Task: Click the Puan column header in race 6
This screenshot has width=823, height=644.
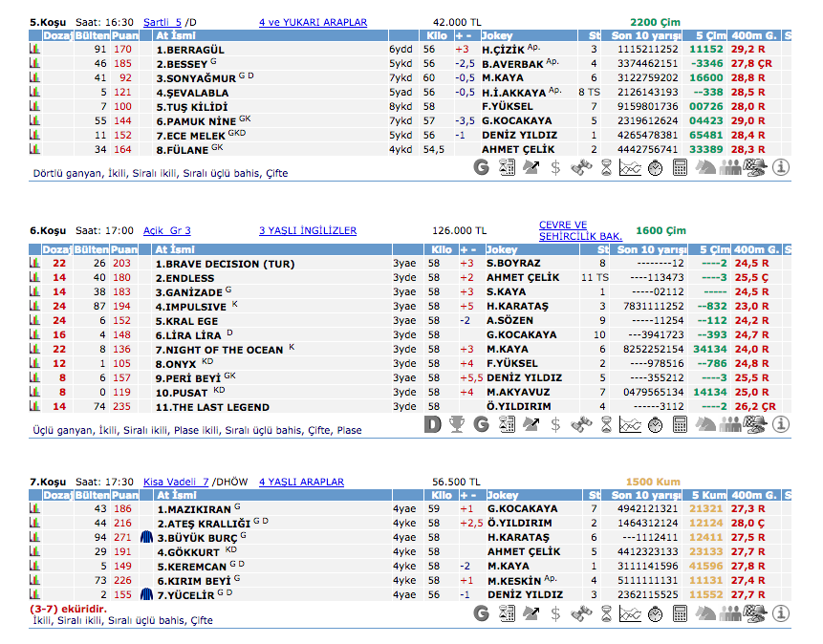Action: 124,249
